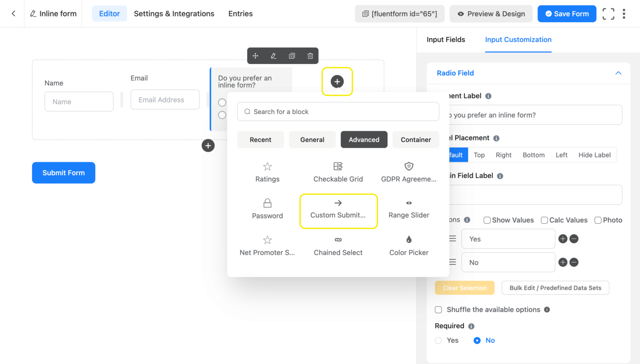Select the Range Slider block
This screenshot has width=640, height=364.
(408, 208)
